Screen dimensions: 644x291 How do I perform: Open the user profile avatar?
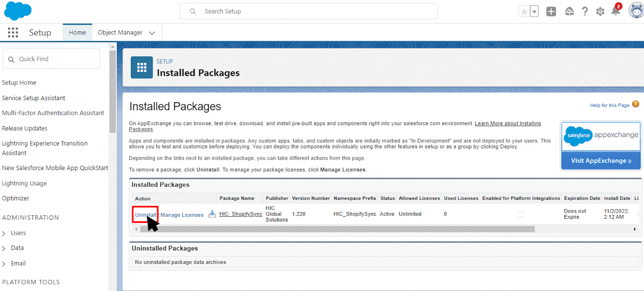636,11
